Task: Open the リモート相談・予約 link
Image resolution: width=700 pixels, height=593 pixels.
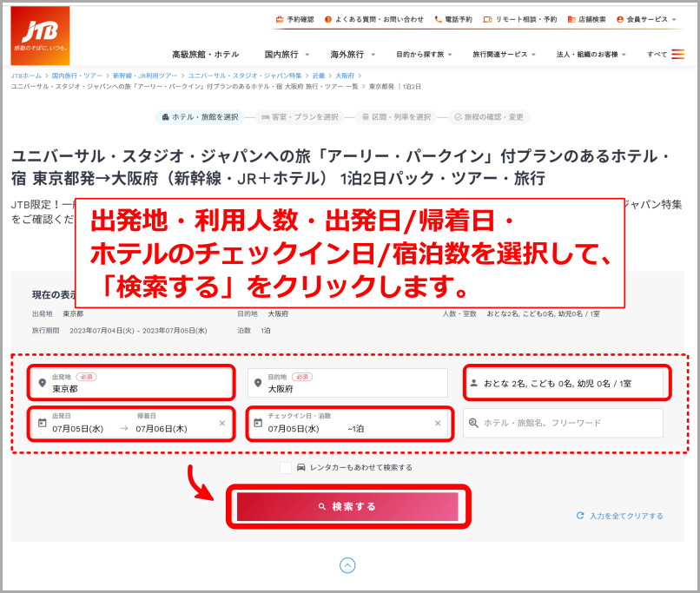Action: tap(526, 20)
